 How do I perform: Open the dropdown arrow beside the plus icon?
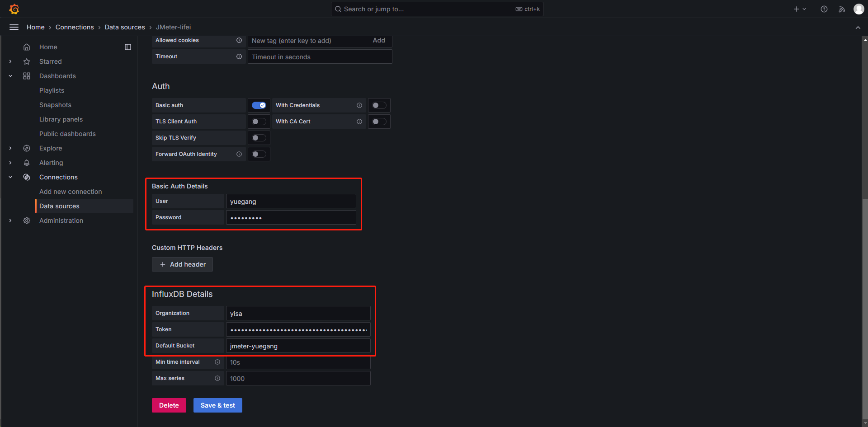pyautogui.click(x=804, y=9)
